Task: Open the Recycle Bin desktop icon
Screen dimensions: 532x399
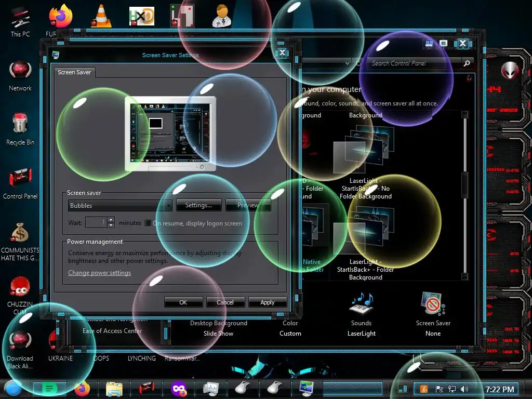Action: (x=20, y=129)
